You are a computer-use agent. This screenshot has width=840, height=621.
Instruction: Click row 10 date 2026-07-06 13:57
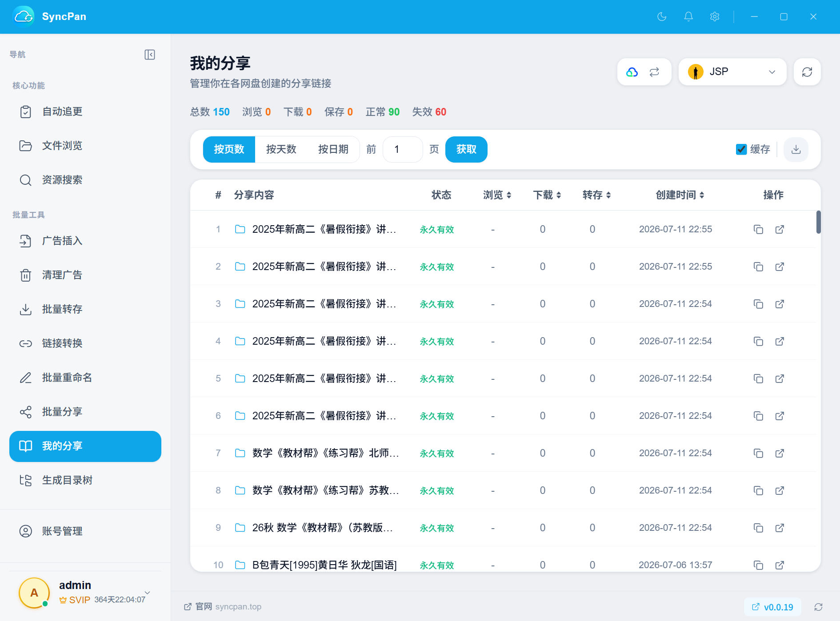point(676,565)
